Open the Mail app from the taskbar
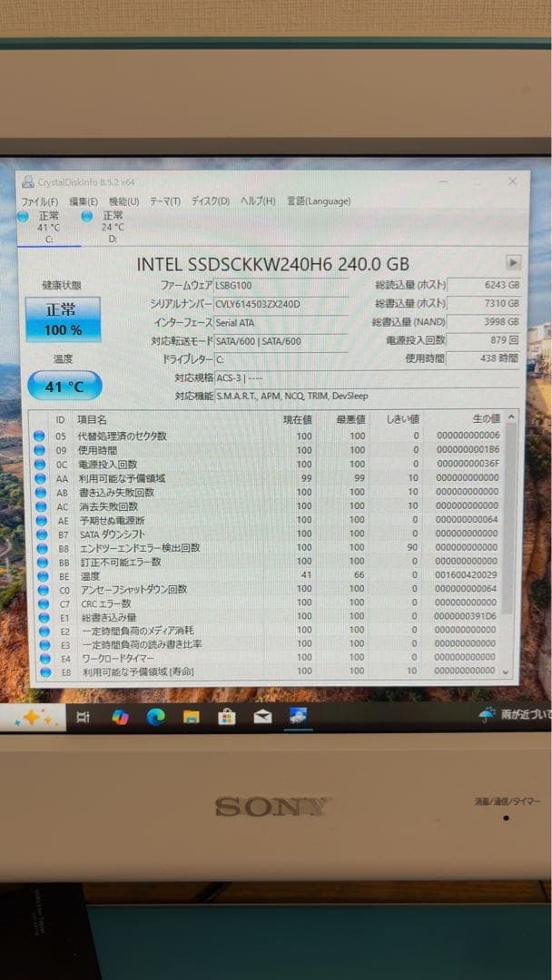This screenshot has width=552, height=980. [x=262, y=717]
